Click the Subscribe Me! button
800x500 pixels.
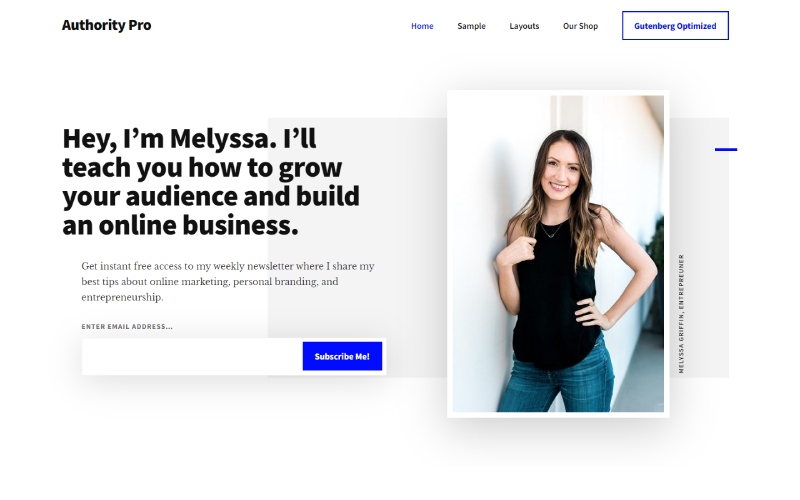[x=342, y=356]
